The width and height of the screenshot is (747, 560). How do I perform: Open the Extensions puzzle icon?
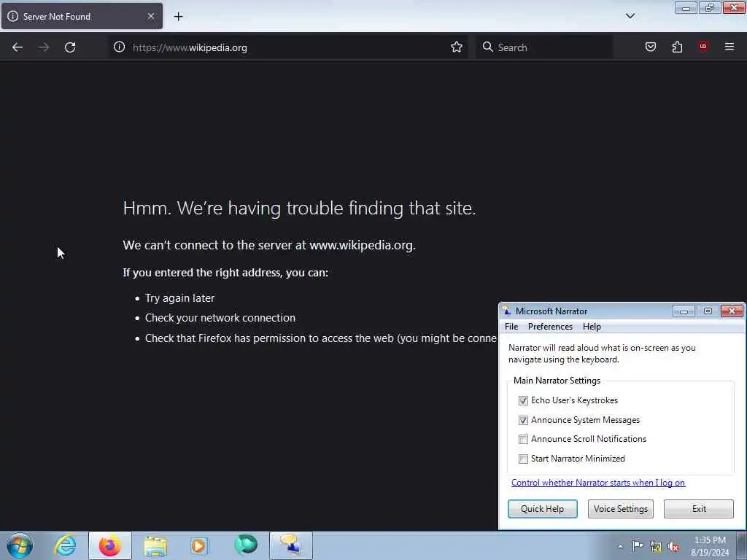677,47
